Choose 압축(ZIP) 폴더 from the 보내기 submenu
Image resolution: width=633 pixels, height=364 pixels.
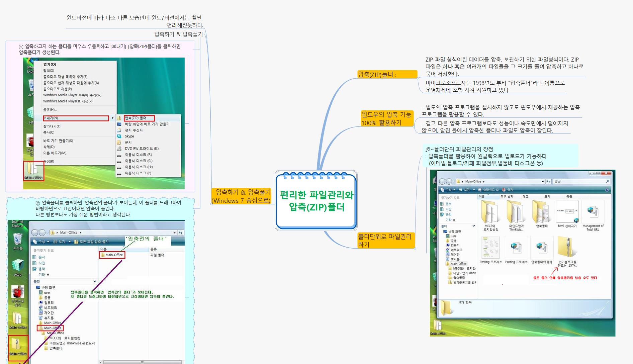(x=135, y=118)
